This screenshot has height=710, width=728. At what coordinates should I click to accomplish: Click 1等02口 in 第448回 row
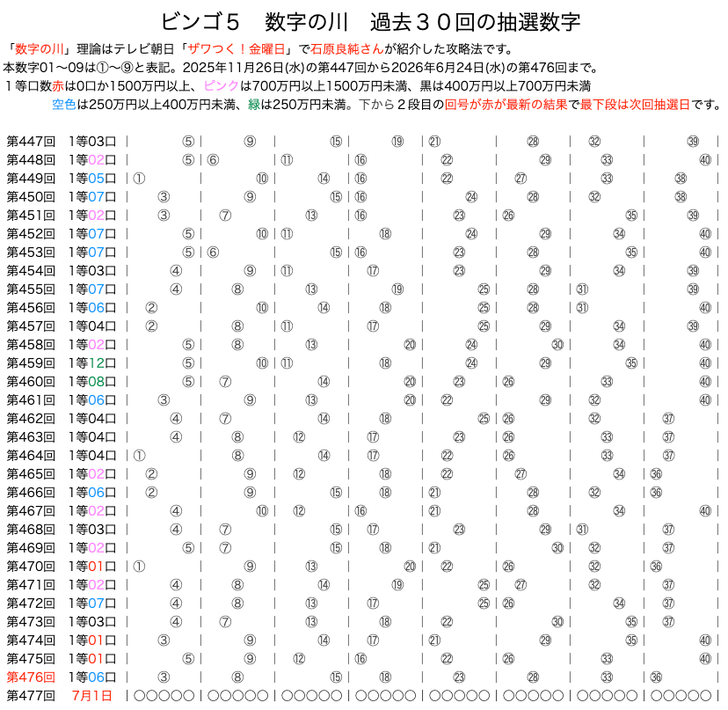92,160
